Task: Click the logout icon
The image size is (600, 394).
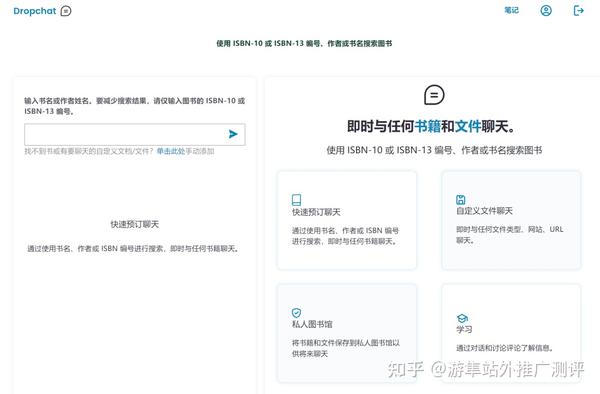Action: point(579,10)
